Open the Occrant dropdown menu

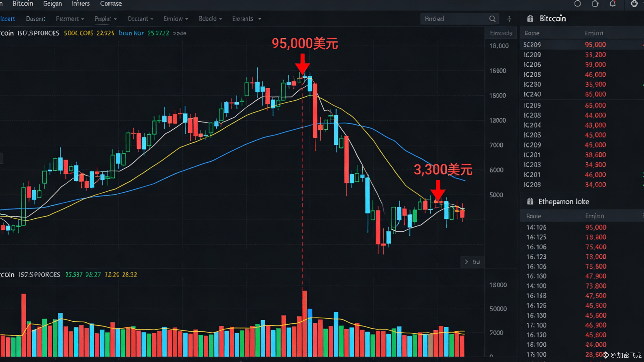point(140,19)
